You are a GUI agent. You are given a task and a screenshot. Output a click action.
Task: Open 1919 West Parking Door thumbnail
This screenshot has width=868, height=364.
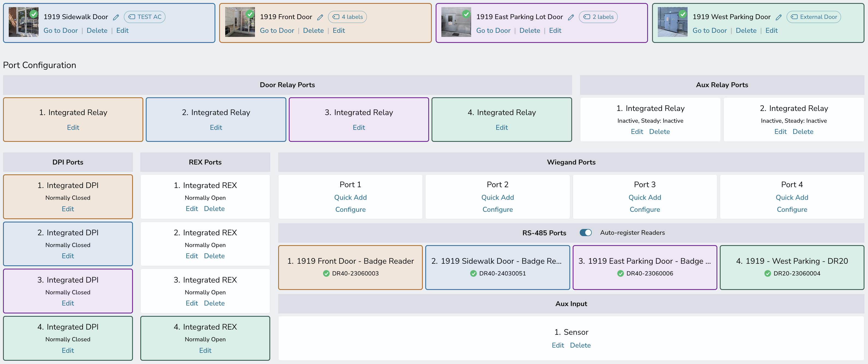pos(673,22)
